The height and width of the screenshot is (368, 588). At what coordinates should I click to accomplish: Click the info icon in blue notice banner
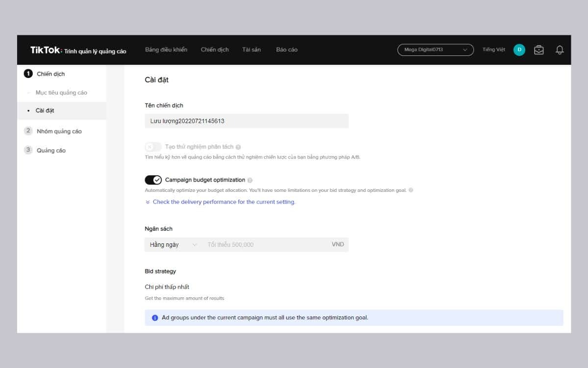(155, 318)
